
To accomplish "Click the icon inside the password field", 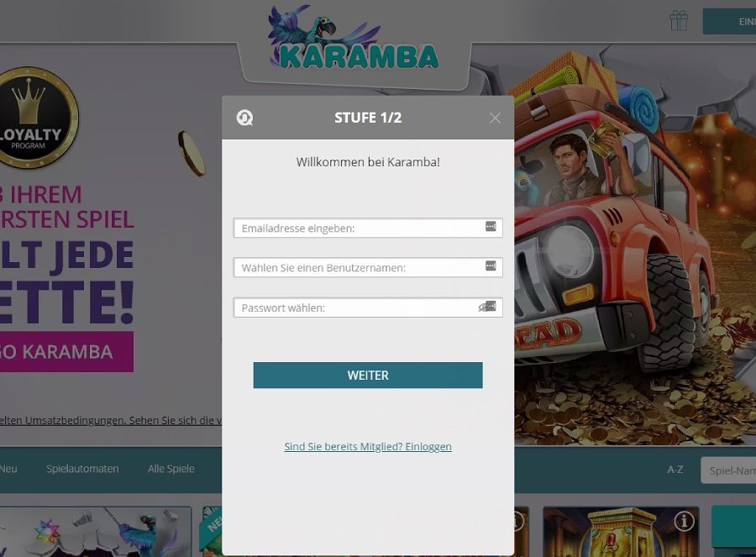I will pos(487,307).
